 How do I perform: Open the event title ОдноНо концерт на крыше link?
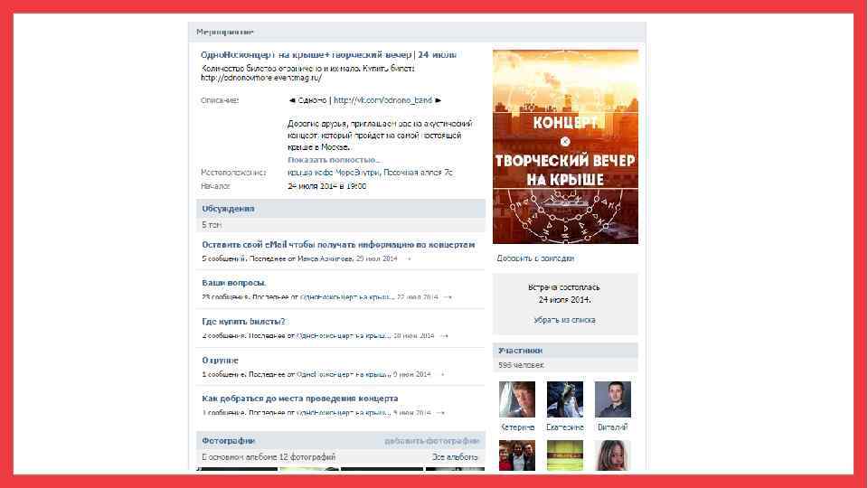(x=328, y=55)
